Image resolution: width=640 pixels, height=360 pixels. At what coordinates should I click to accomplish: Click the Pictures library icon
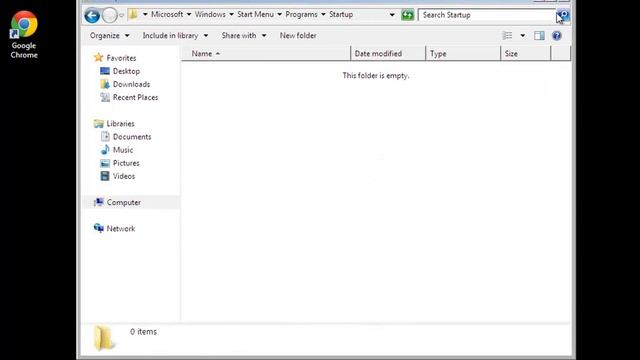[105, 163]
